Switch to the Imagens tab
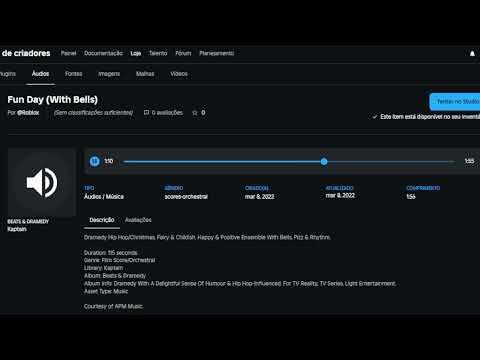Viewport: 480px width, 360px height. [109, 74]
